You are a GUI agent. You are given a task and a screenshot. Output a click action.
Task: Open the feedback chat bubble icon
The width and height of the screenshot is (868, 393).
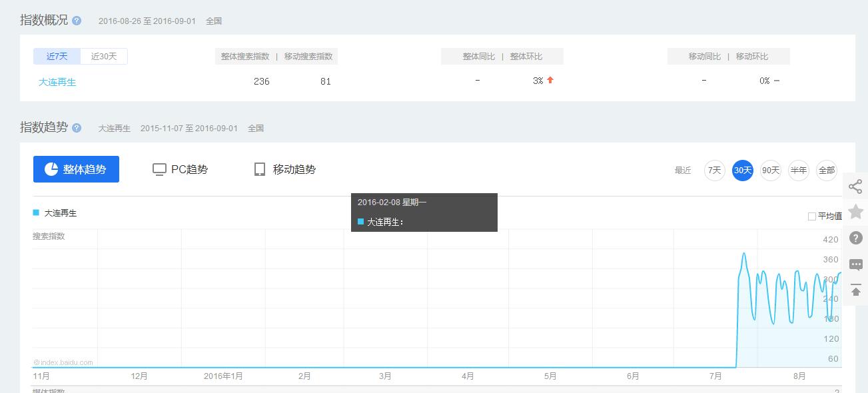point(855,264)
